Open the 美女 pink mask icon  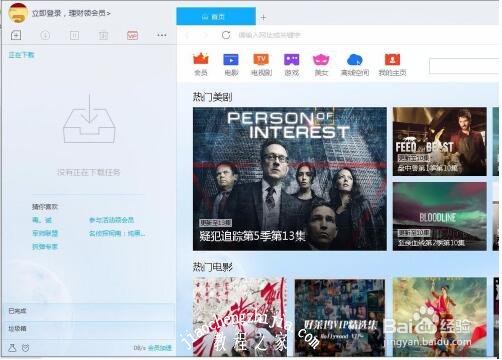point(321,64)
